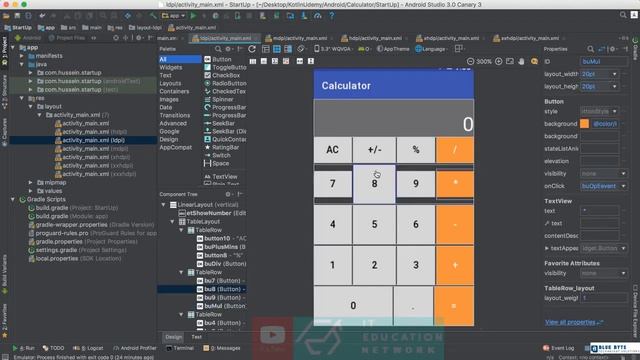Click the search everywhere magnifier icon
Image resolution: width=640 pixels, height=360 pixels.
623,15
